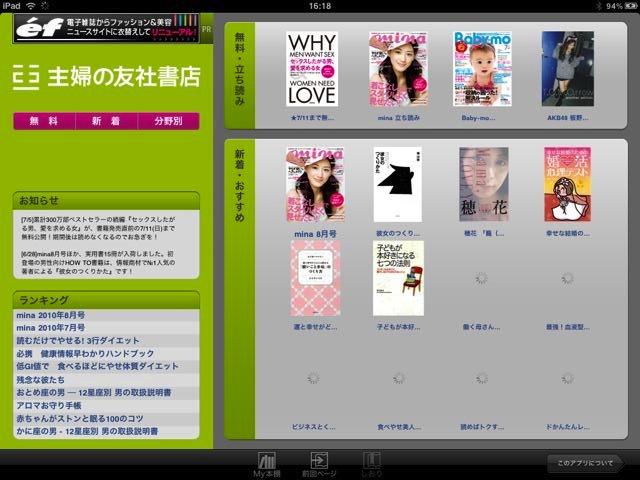Open the 婚活心理テスト book cover
The height and width of the screenshot is (480, 640).
[x=567, y=184]
